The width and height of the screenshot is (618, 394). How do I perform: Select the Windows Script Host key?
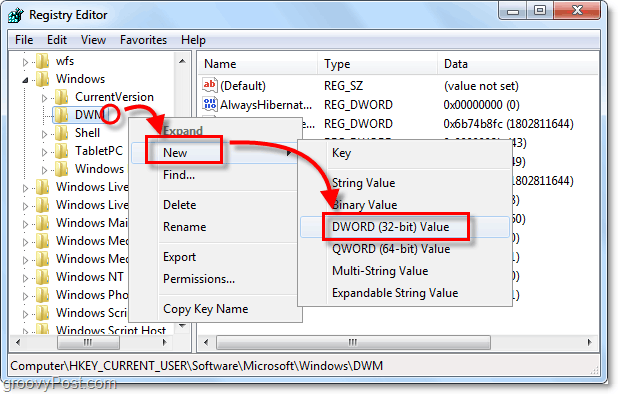tap(111, 329)
